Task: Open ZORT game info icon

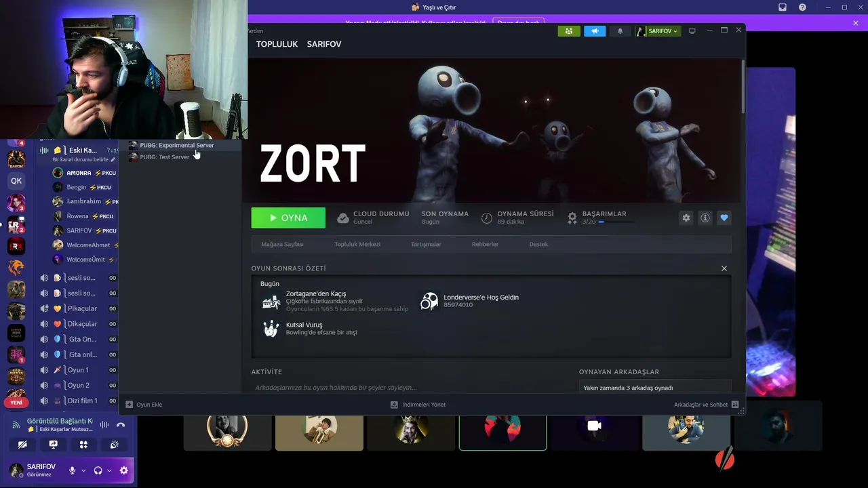Action: [x=705, y=218]
